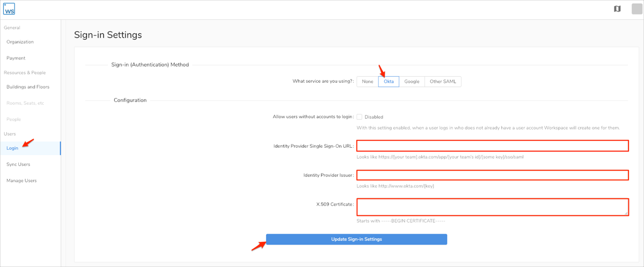Open Organization settings in sidebar
This screenshot has width=644, height=267.
click(20, 42)
